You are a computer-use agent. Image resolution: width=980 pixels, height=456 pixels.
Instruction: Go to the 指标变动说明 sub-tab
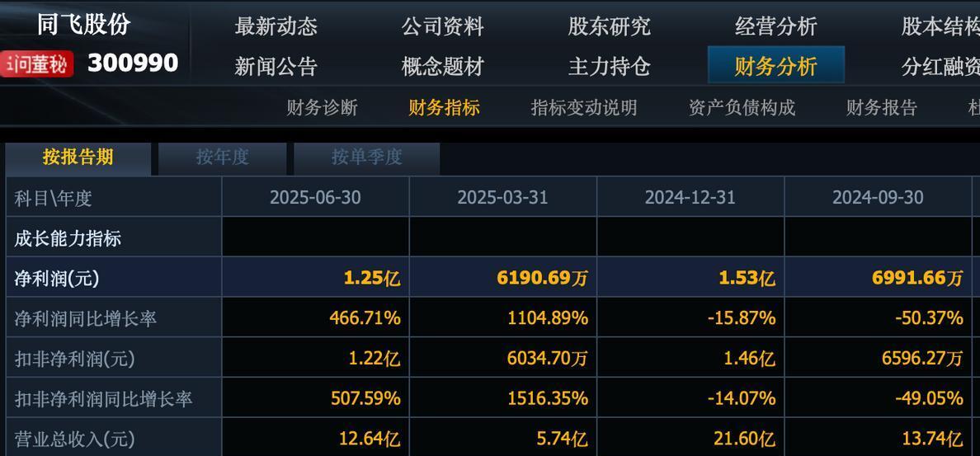(x=584, y=107)
